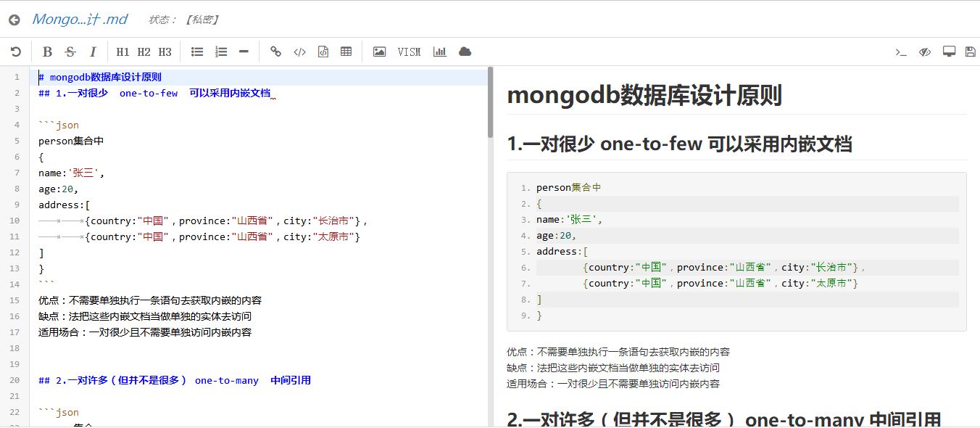This screenshot has width=980, height=428.
Task: Click "name:'张三'," in the preview code block
Action: tap(570, 219)
